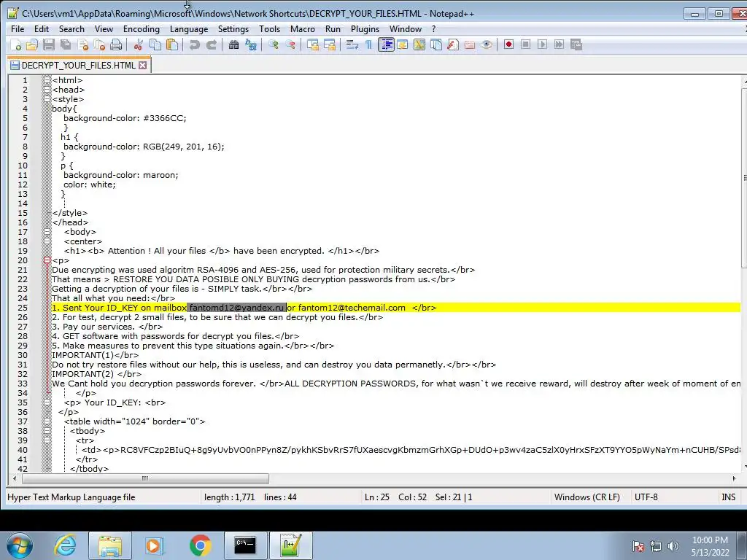This screenshot has height=560, width=747.
Task: Open the Function List toolbar icon
Action: pyautogui.click(x=452, y=44)
